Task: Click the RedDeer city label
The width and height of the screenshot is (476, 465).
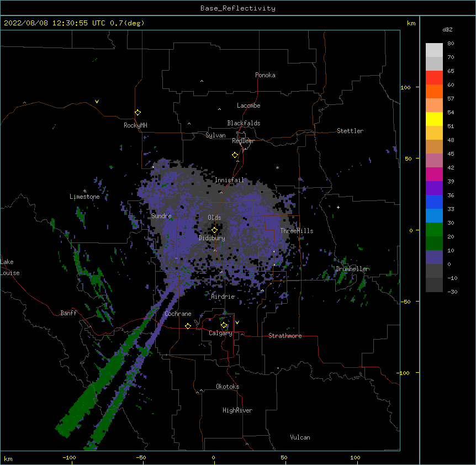Action: 243,141
